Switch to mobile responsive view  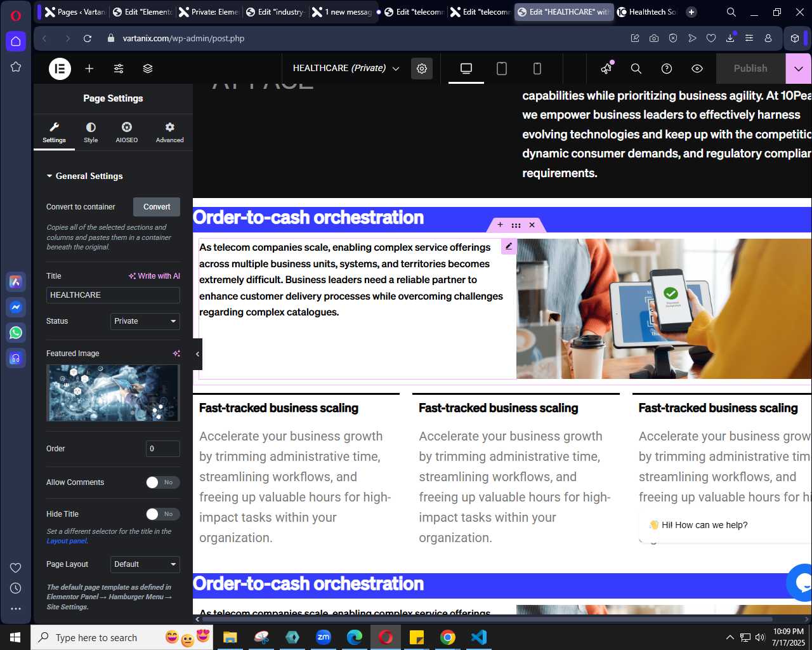[537, 69]
